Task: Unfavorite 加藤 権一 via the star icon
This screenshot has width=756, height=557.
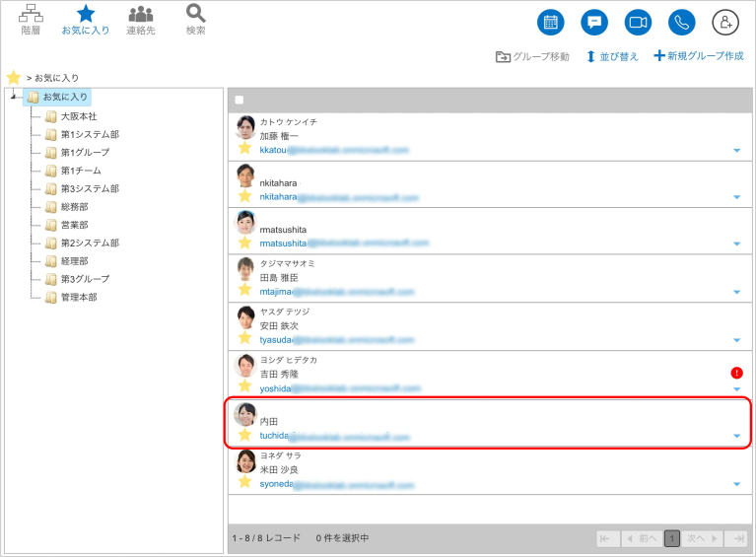Action: (244, 148)
